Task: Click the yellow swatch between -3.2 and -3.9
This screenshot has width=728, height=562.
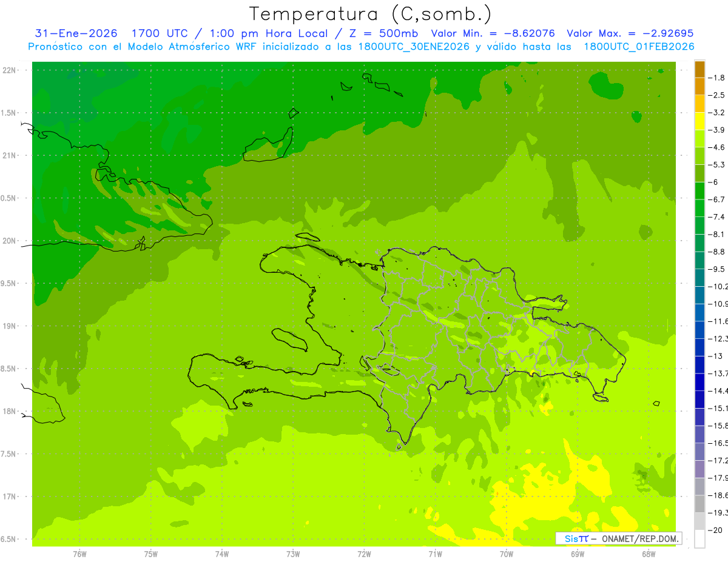Action: coord(699,121)
